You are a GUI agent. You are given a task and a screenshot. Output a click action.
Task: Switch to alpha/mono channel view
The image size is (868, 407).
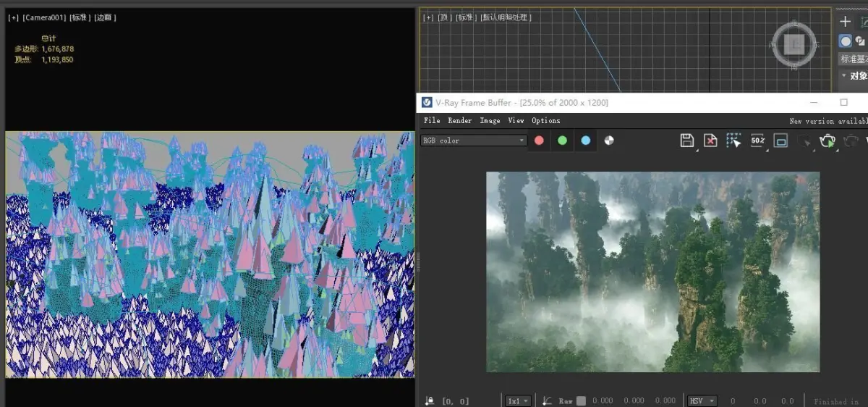609,140
